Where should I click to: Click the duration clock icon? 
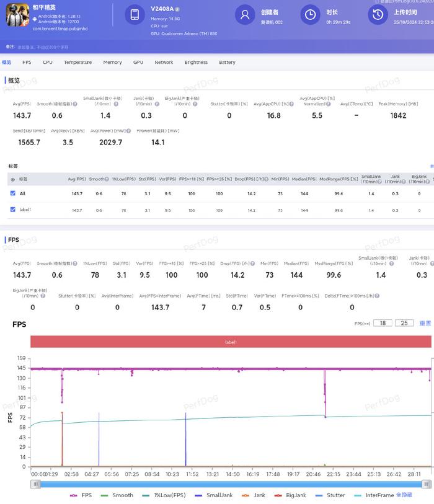click(x=309, y=15)
